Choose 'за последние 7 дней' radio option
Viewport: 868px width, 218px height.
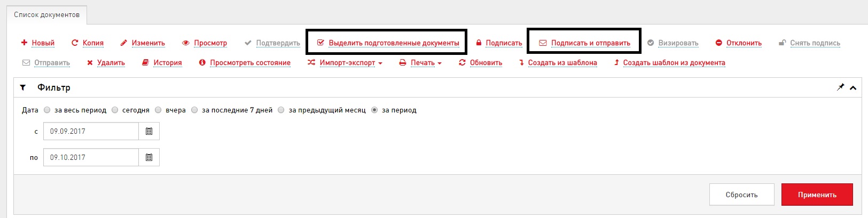point(194,110)
